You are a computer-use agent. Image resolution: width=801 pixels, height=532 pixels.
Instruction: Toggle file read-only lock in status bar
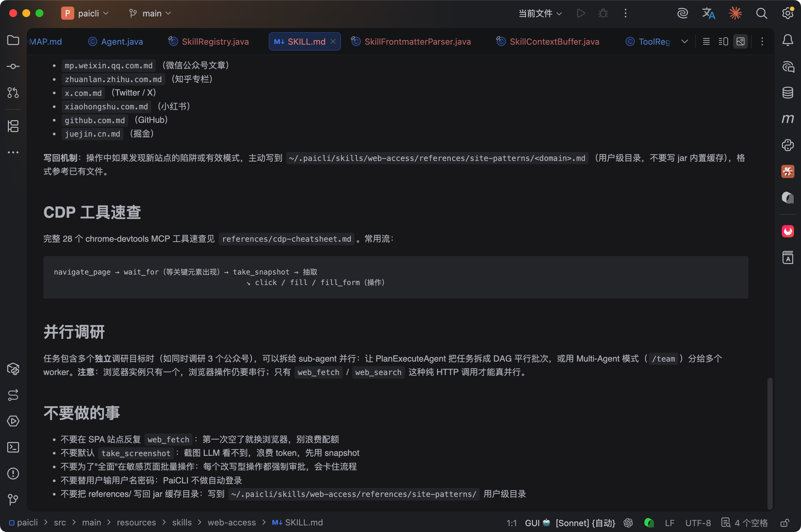coord(785,522)
